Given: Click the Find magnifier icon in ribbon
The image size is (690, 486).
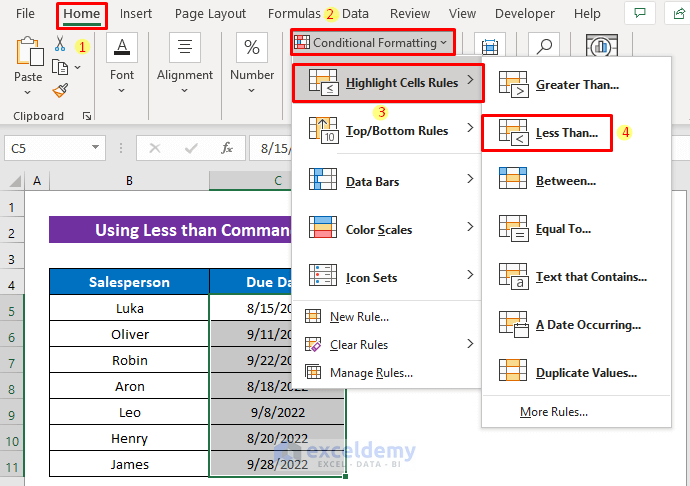Looking at the screenshot, I should (544, 45).
